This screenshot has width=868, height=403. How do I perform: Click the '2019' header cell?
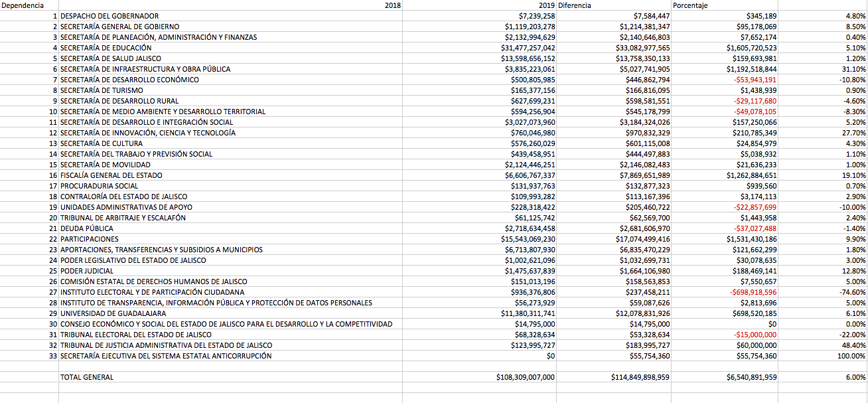point(480,5)
